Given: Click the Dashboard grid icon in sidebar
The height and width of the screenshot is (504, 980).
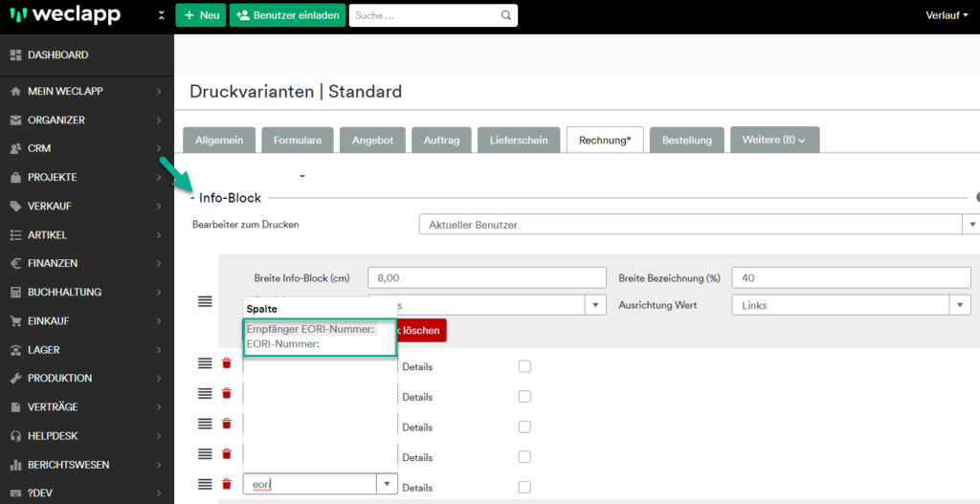Looking at the screenshot, I should 15,55.
